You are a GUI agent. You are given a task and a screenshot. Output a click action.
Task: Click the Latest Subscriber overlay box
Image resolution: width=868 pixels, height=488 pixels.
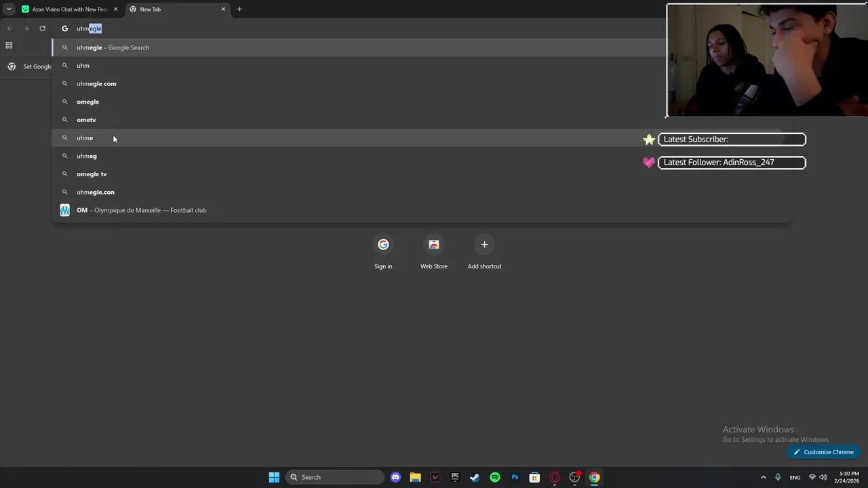click(732, 139)
